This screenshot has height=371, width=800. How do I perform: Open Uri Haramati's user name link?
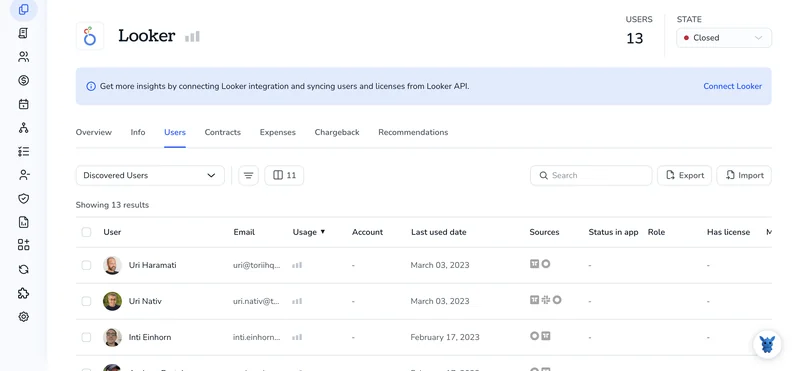153,265
